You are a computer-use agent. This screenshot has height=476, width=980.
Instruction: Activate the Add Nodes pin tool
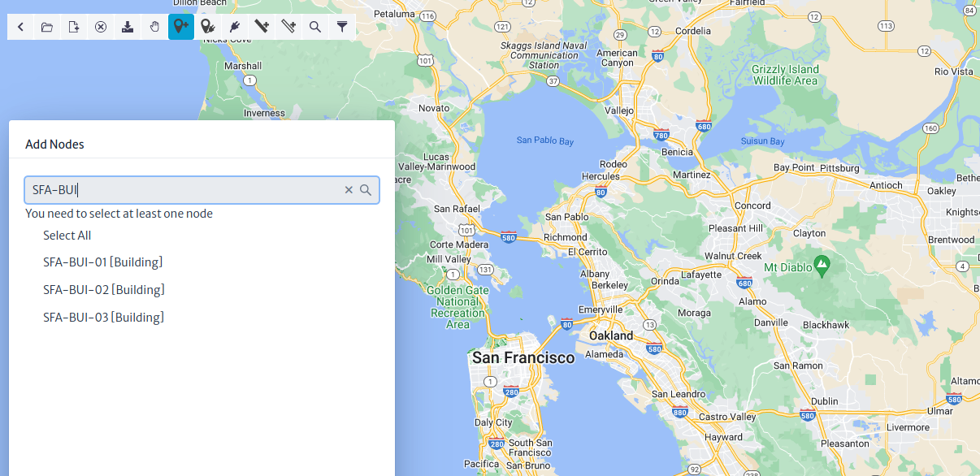click(x=180, y=27)
